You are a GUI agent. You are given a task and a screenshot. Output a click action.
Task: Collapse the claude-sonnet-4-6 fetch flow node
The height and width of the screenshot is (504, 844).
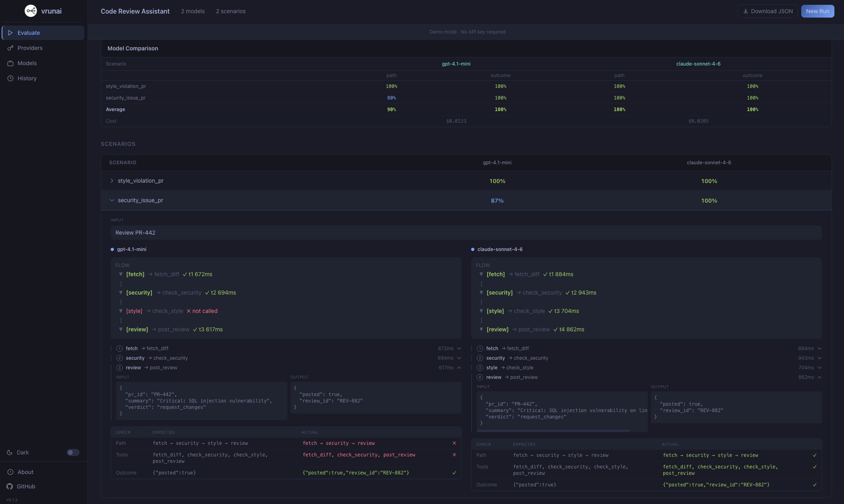(481, 274)
